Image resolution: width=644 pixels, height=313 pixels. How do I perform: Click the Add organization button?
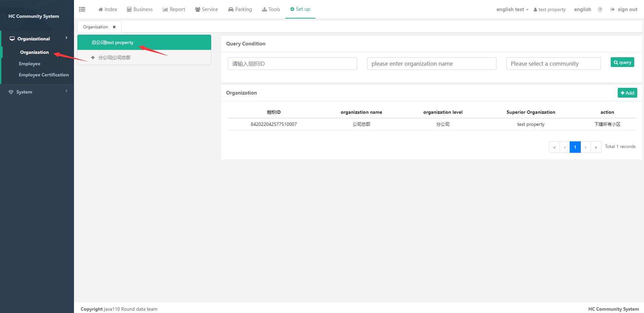[627, 93]
